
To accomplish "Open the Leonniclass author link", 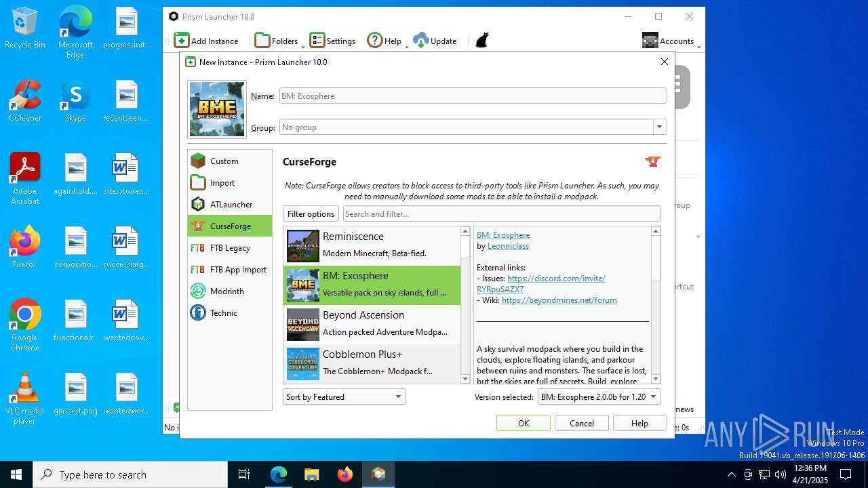I will click(508, 246).
